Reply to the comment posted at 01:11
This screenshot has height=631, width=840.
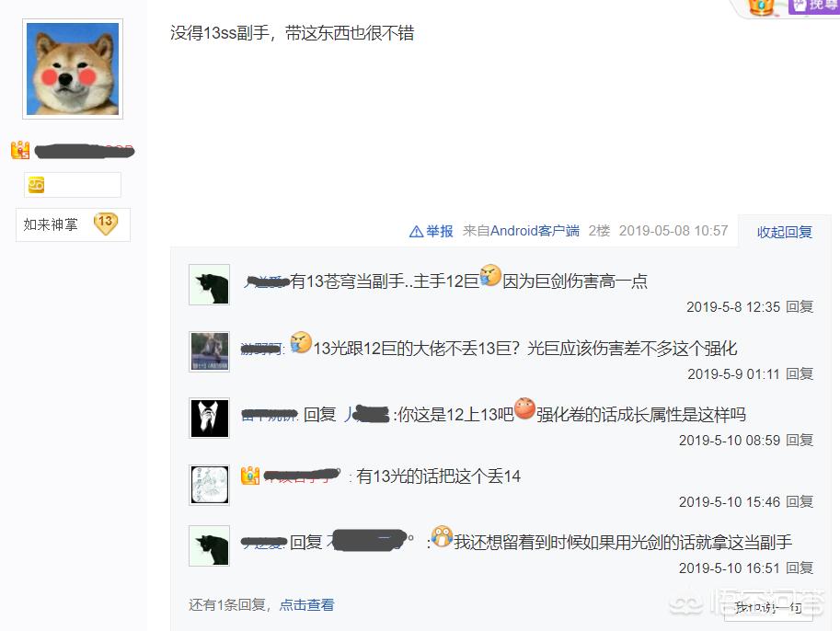coord(800,373)
